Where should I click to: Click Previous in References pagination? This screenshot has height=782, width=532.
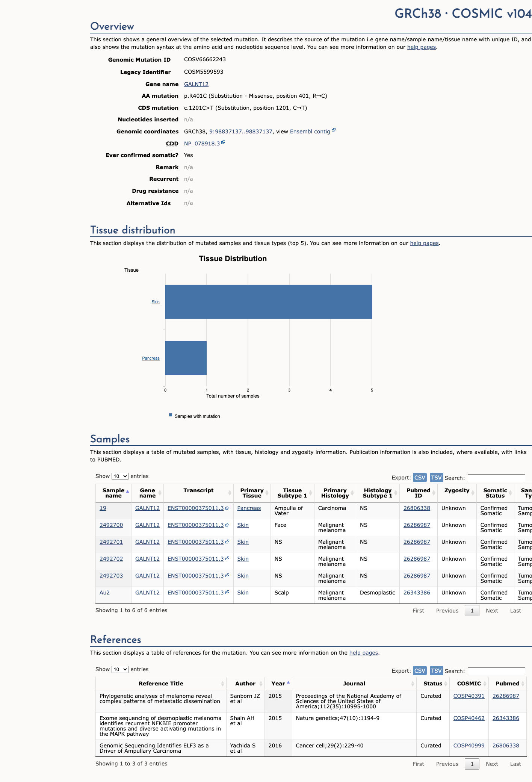(447, 764)
